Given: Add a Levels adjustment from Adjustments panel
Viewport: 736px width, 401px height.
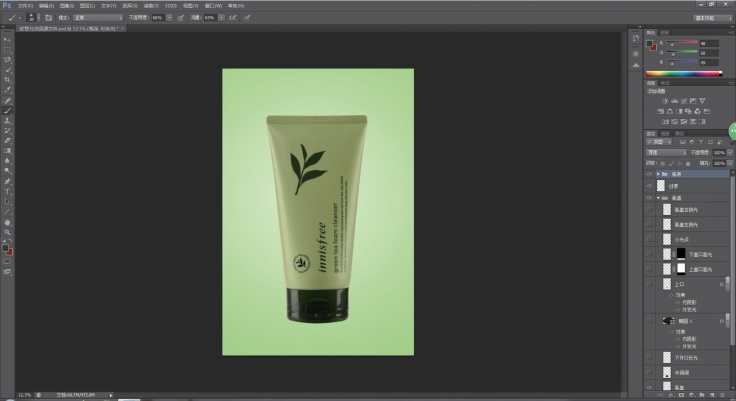Looking at the screenshot, I should 675,101.
